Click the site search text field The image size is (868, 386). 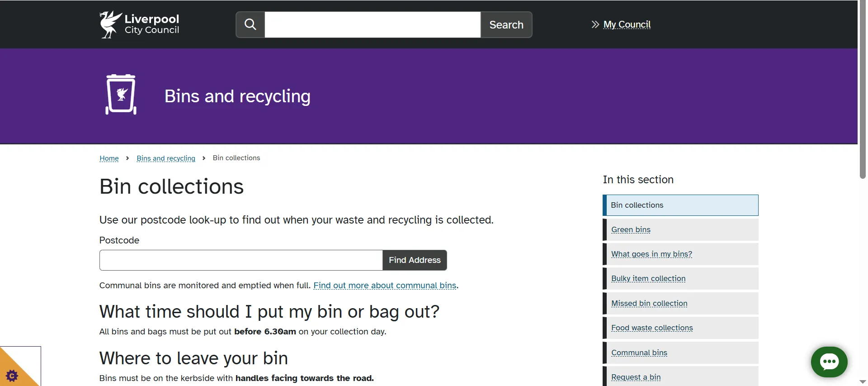tap(373, 24)
